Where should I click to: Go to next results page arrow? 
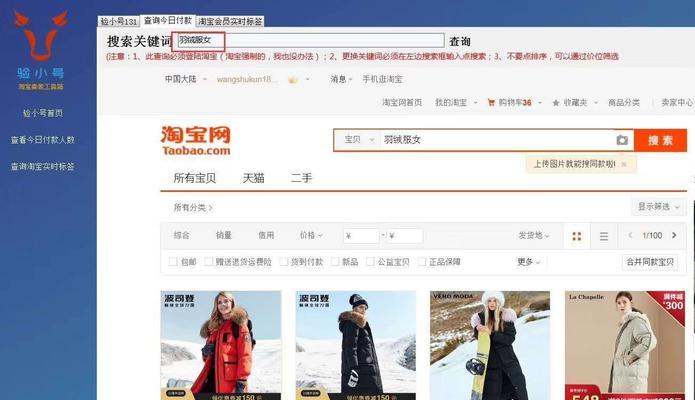point(674,235)
